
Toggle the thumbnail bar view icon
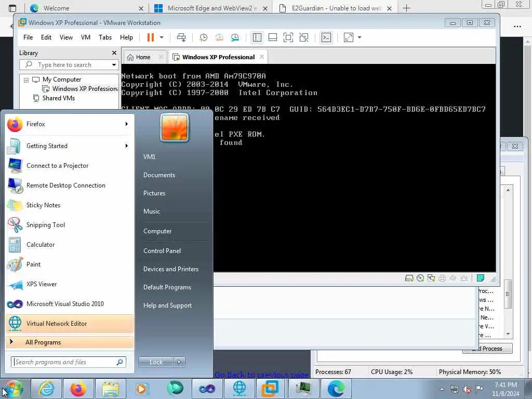[x=273, y=37]
